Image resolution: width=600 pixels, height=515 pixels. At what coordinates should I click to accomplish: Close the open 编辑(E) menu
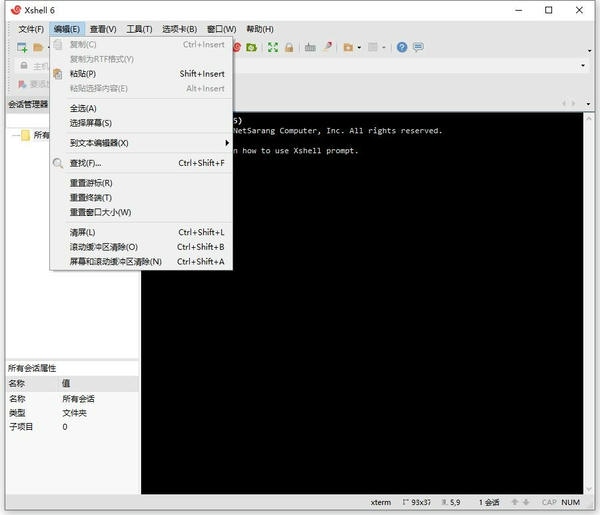67,29
